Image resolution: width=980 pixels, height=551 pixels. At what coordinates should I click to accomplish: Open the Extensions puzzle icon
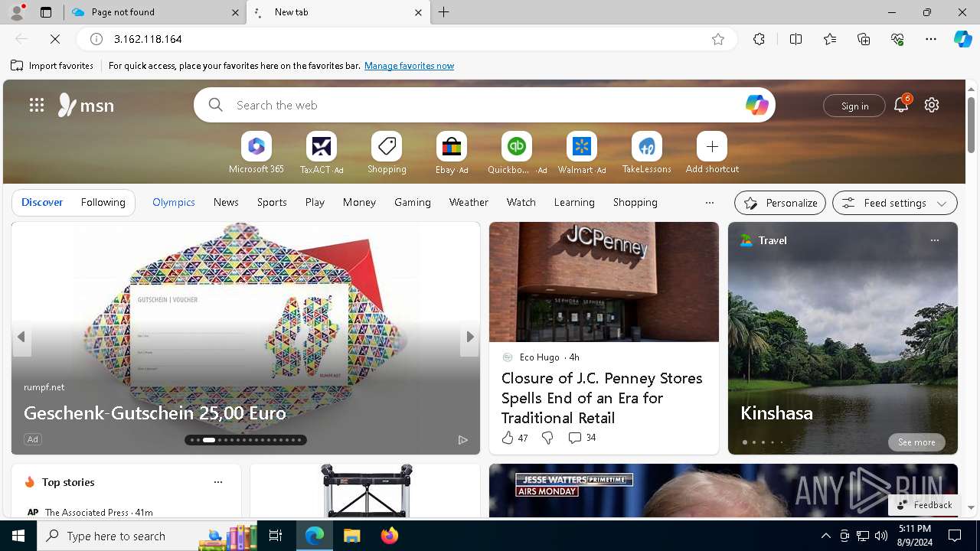(x=759, y=39)
